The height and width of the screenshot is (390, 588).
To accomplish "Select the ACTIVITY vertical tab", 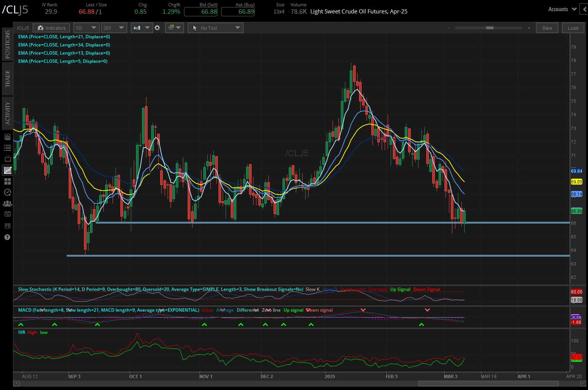I will [x=7, y=113].
